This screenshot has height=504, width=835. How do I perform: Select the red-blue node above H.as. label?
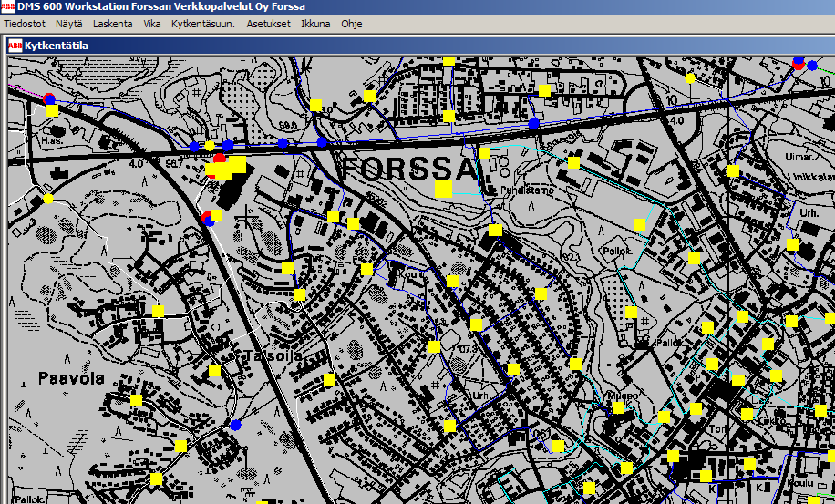pos(49,99)
